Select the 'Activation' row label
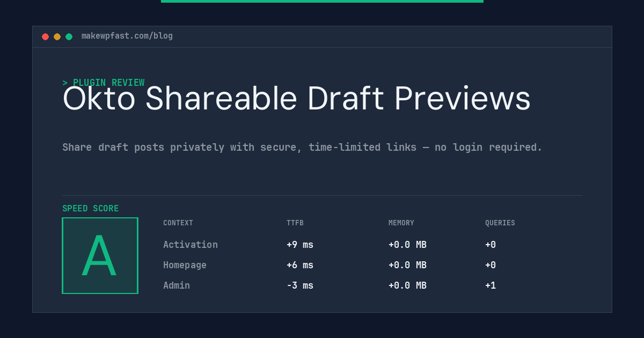Screen dimensions: 644x338 tap(191, 245)
